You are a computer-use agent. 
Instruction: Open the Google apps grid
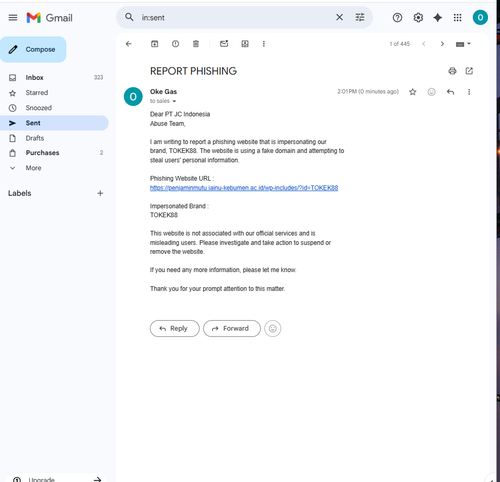pyautogui.click(x=458, y=17)
